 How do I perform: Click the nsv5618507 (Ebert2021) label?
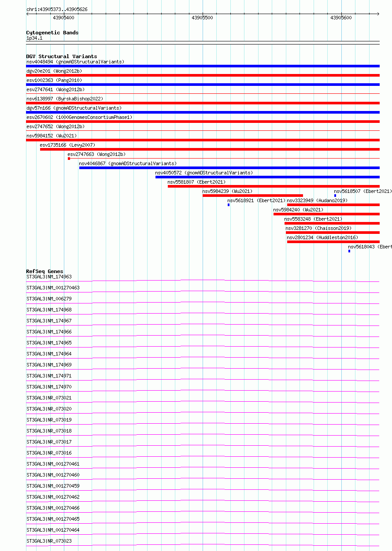[362, 191]
